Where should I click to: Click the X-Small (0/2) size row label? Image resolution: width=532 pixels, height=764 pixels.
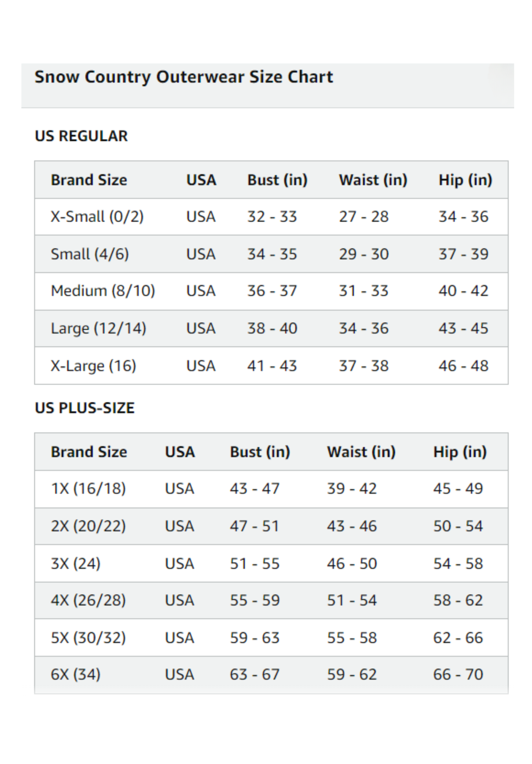(97, 217)
